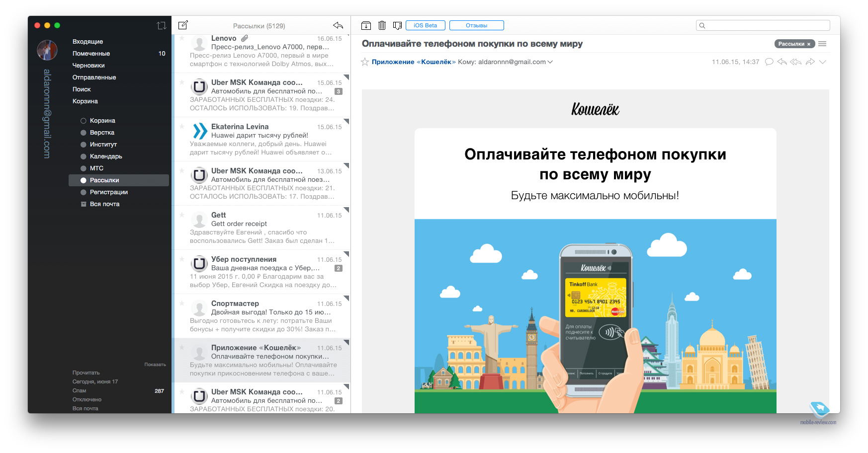Toggle the star on Ekaterina Levina message
The height and width of the screenshot is (453, 868).
click(x=182, y=127)
